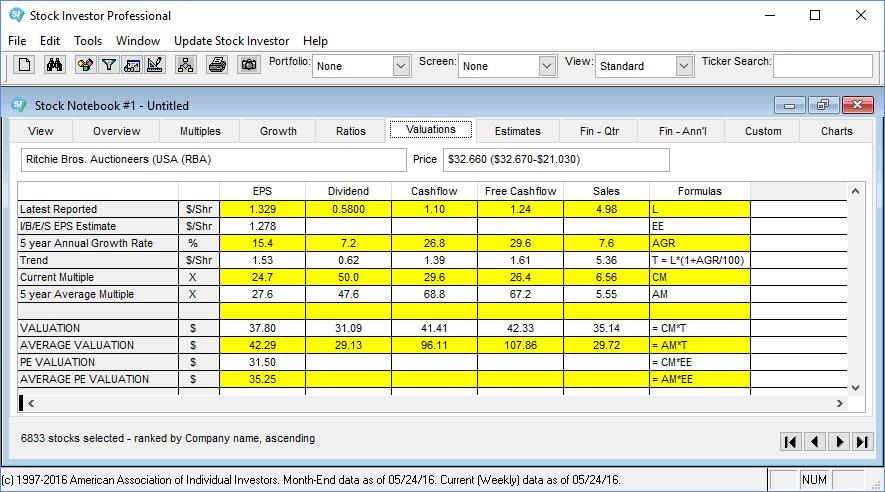The width and height of the screenshot is (885, 492).
Task: Switch to the Fin - Ann'l tab
Action: 682,131
